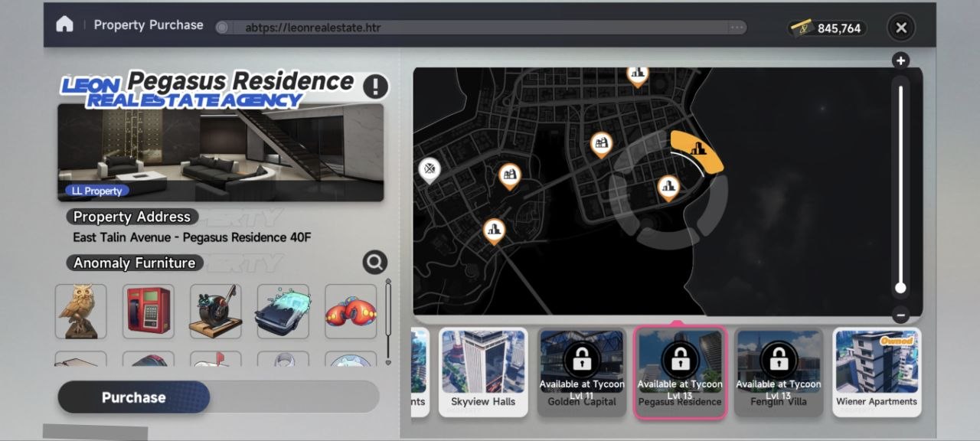The height and width of the screenshot is (441, 980).
Task: Adjust the map zoom slider handle
Action: point(900,288)
